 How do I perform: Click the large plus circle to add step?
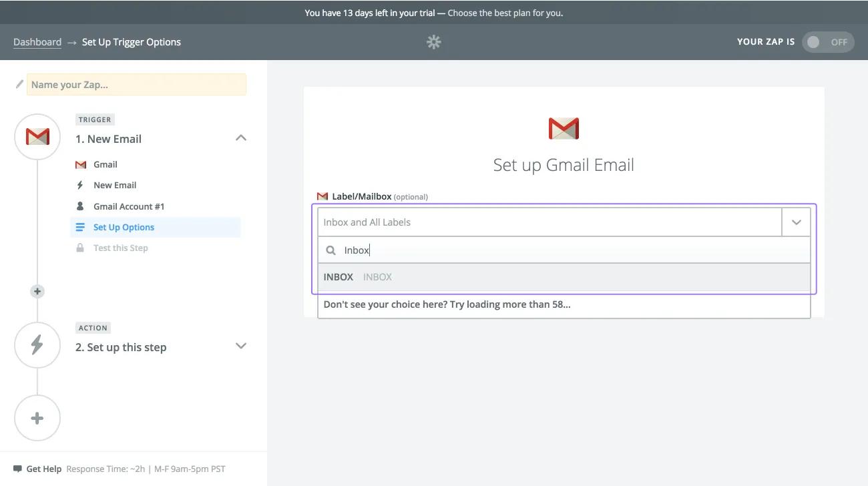click(37, 418)
